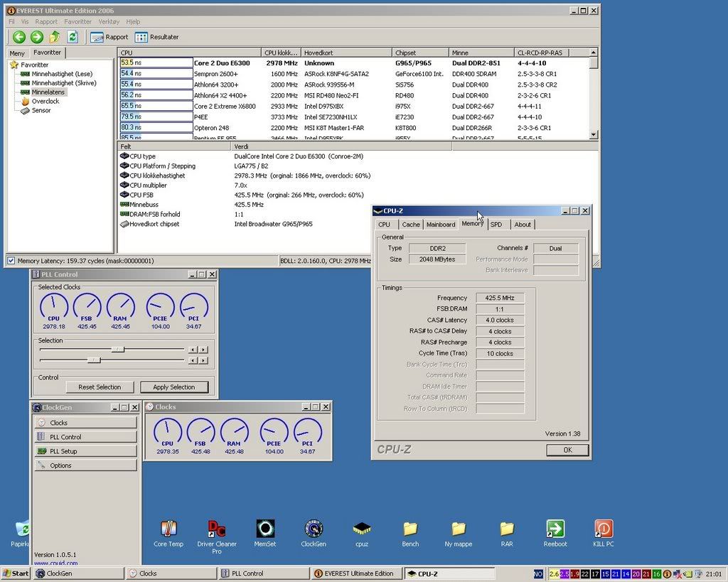Sort results by the CPU klokk... column header
The image size is (728, 582).
point(281,53)
